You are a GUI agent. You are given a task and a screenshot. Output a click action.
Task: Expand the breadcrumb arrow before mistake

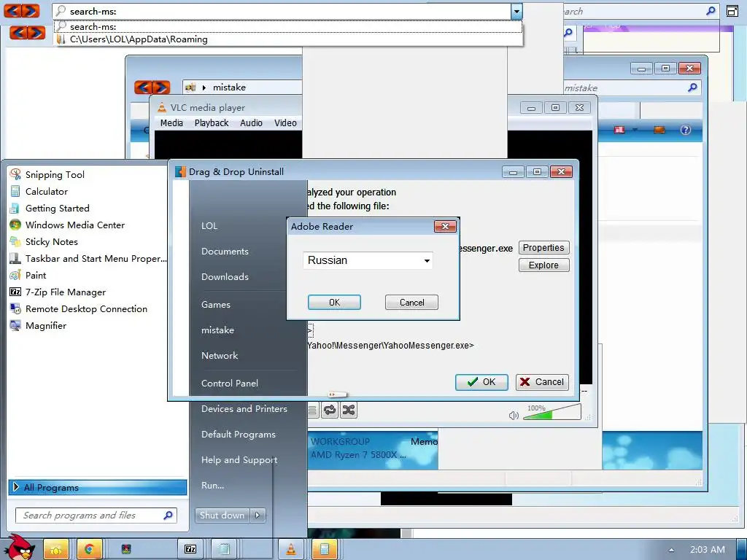204,87
